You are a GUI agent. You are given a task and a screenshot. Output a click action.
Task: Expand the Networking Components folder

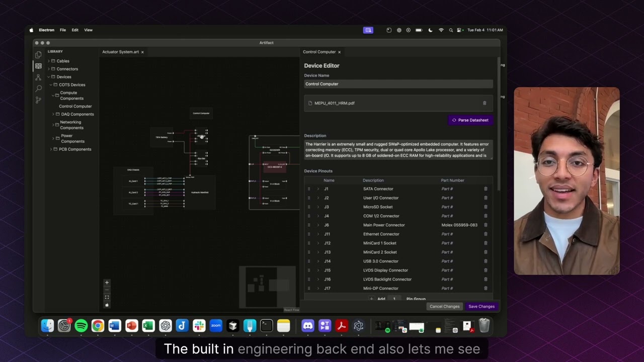point(53,125)
